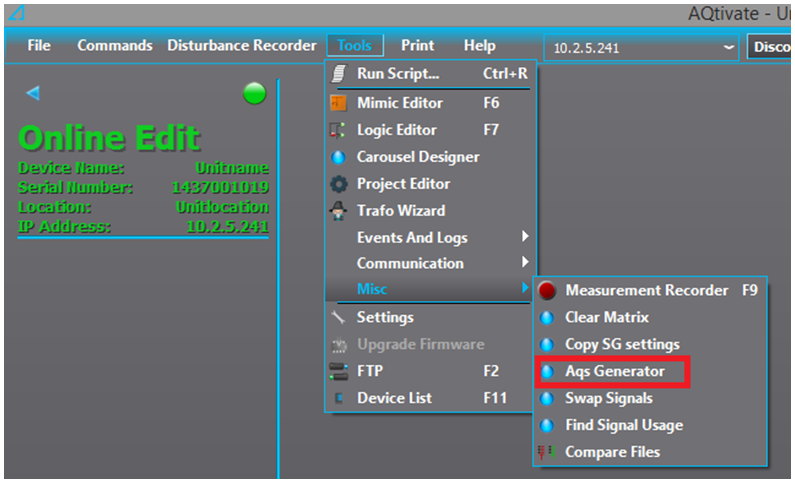The width and height of the screenshot is (795, 483).
Task: Click the serial number 1437001019
Action: click(220, 188)
